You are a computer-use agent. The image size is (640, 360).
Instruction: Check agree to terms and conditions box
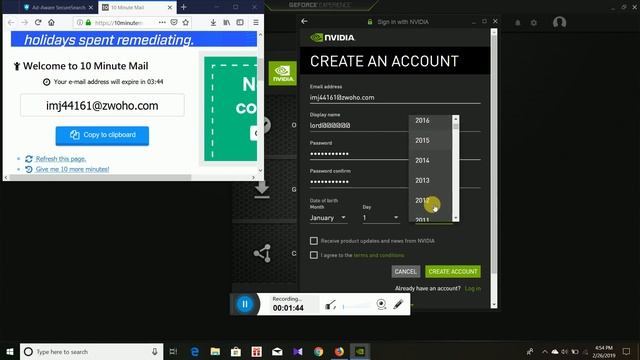point(313,255)
